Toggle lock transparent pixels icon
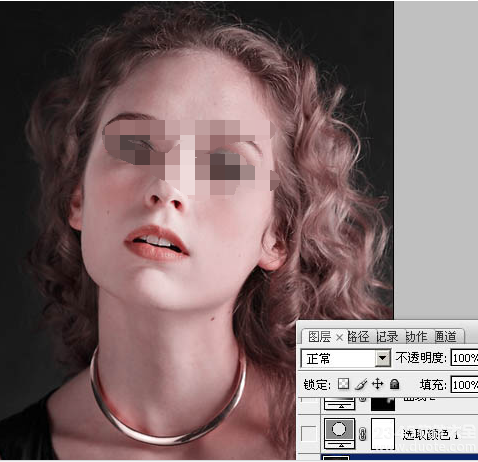Screen dimensions: 478x462 click(x=343, y=384)
